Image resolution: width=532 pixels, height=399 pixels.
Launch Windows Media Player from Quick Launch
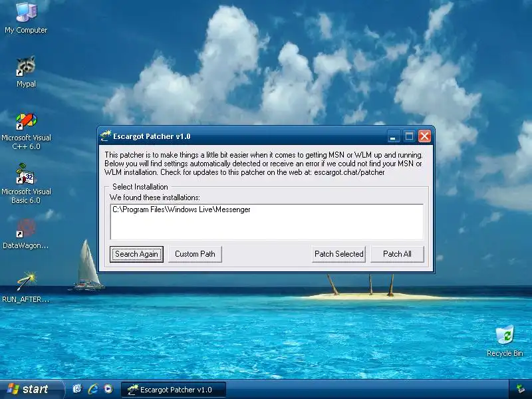pos(108,389)
